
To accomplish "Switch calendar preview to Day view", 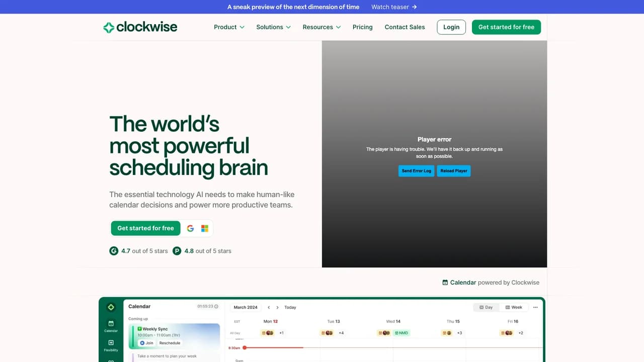I will point(486,307).
